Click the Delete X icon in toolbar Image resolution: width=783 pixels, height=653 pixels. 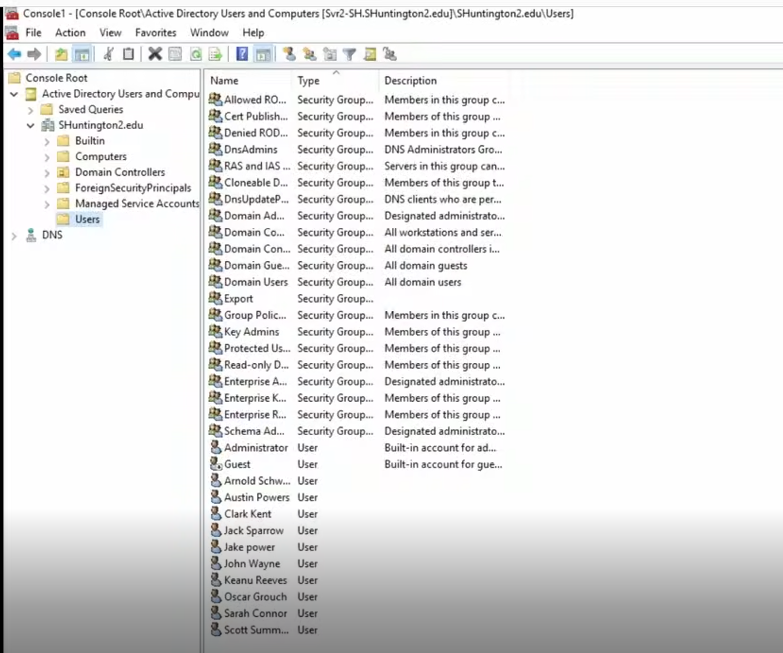point(155,54)
